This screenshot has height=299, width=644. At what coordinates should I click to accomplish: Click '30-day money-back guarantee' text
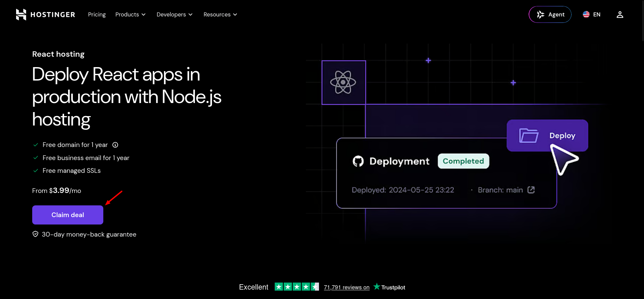point(89,234)
